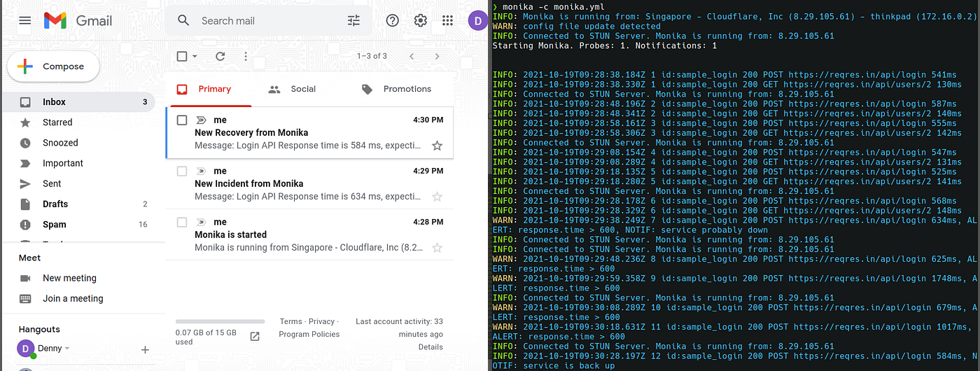Toggle the select-all messages checkbox
The image size is (980, 371).
[182, 56]
